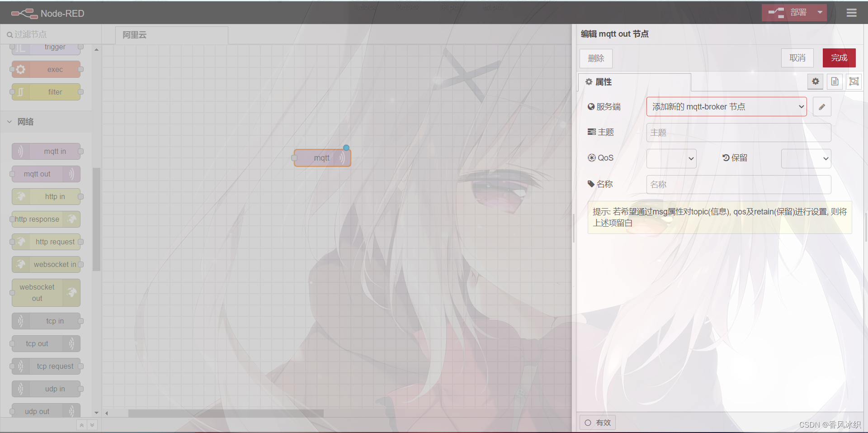Select the tcp in palette node
The width and height of the screenshot is (868, 433).
point(46,321)
